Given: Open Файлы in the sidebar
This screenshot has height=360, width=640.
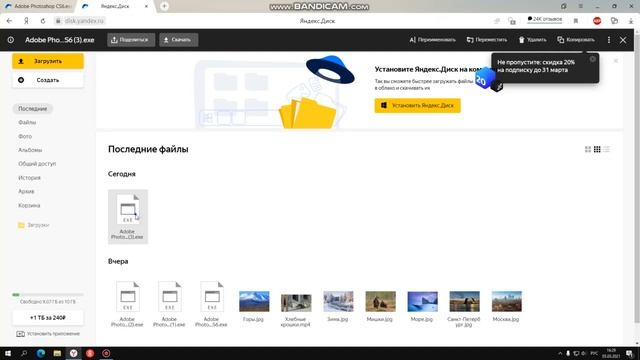Looking at the screenshot, I should (x=27, y=122).
